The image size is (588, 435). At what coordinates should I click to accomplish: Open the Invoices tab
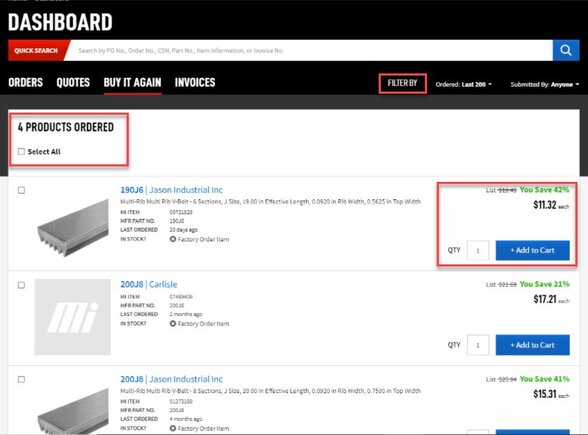[195, 82]
